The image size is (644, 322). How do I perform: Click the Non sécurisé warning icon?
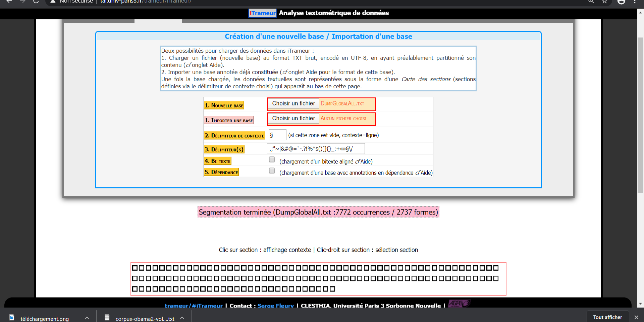pos(53,1)
